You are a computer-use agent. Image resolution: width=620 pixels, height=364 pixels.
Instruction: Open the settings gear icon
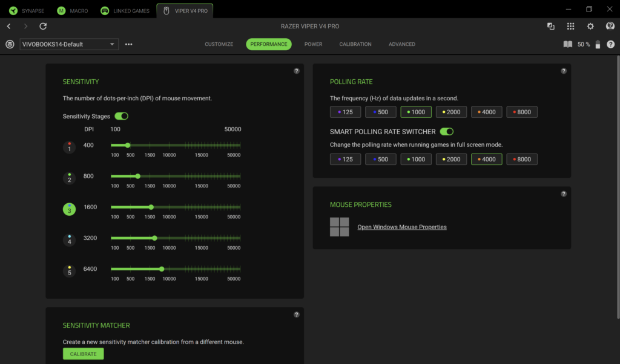[x=590, y=26]
